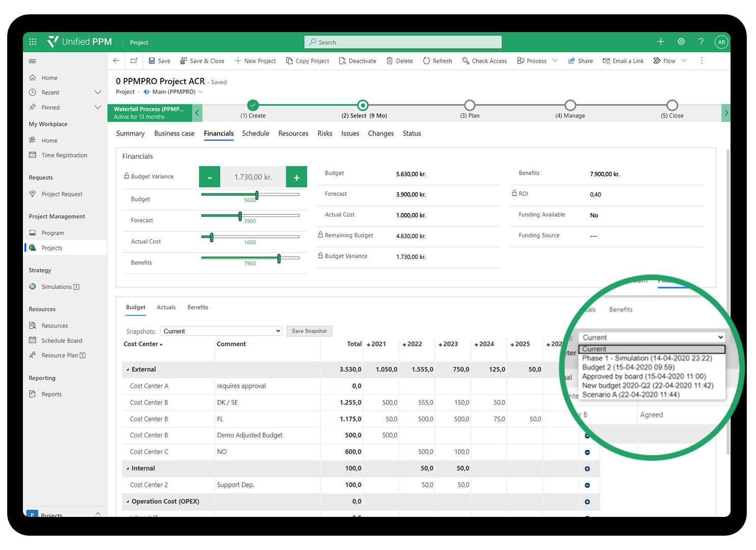Open the more commands ellipsis menu
The width and height of the screenshot is (756, 550).
(702, 61)
